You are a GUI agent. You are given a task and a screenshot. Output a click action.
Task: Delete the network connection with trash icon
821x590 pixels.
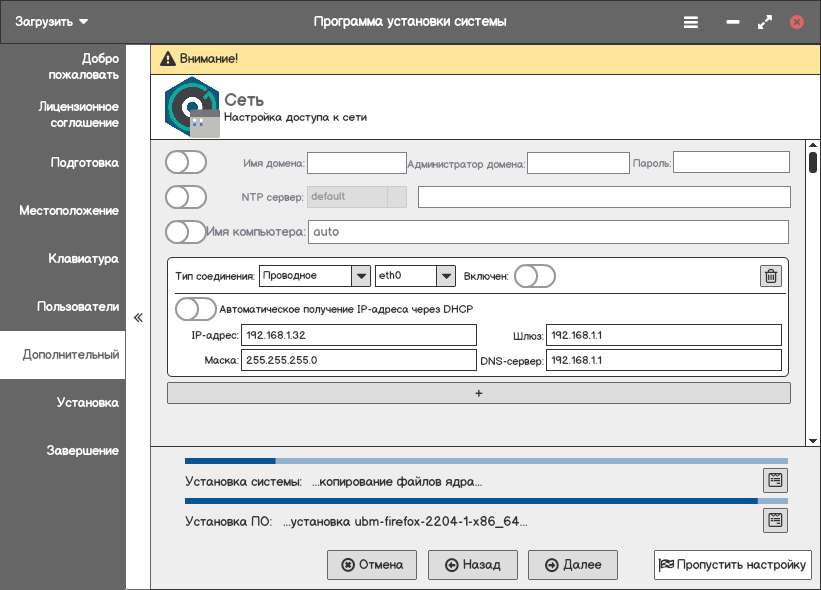coord(770,276)
